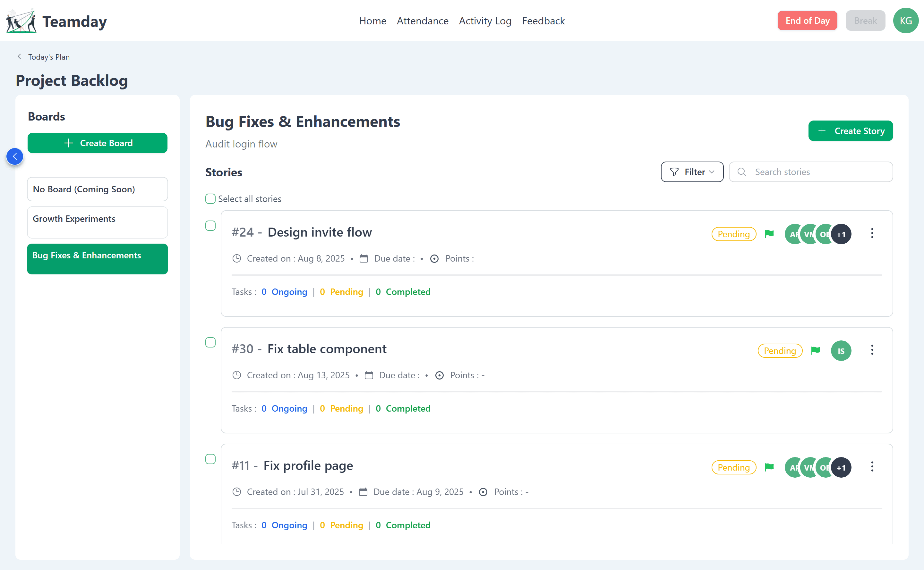Open three-dot menu for Design invite flow
The image size is (924, 577).
point(872,233)
